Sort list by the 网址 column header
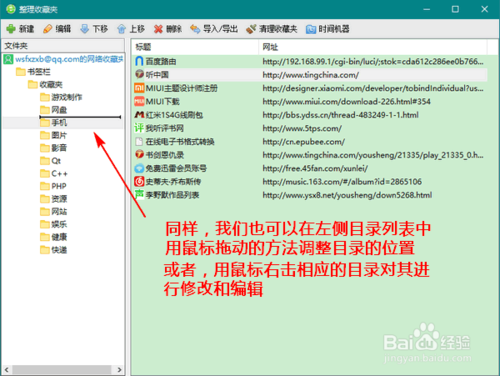The width and height of the screenshot is (500, 376). 373,47
